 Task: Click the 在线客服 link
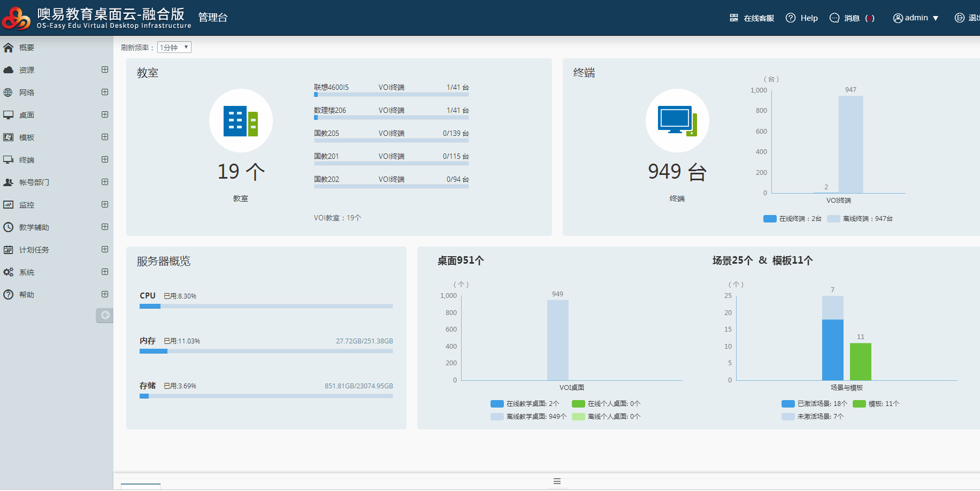point(752,18)
